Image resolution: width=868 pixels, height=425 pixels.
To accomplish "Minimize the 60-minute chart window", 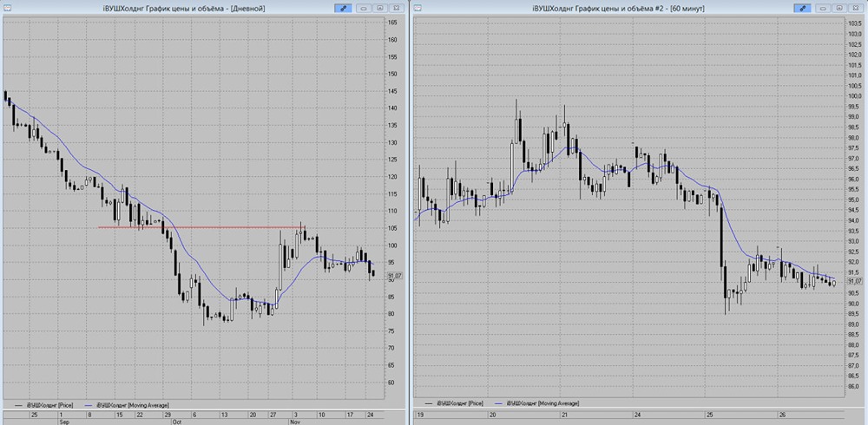I will coord(823,9).
